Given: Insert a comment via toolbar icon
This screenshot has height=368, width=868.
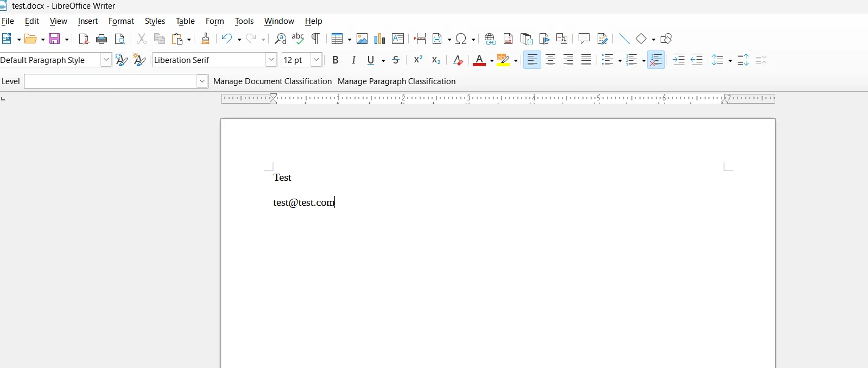Looking at the screenshot, I should [x=584, y=39].
